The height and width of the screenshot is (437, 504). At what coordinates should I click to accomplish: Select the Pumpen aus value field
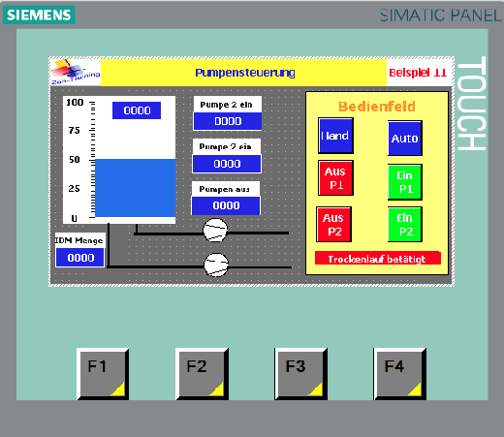tap(226, 205)
